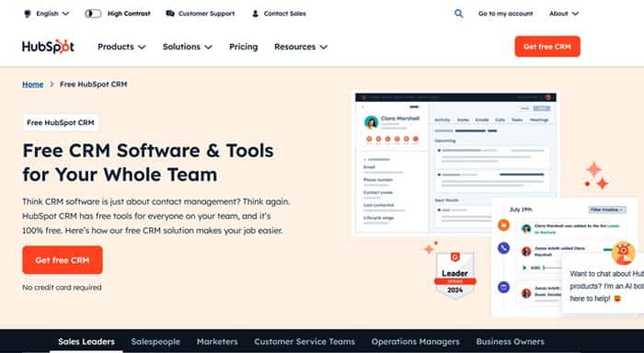
Task: Open the search magnifier icon
Action: 459,14
